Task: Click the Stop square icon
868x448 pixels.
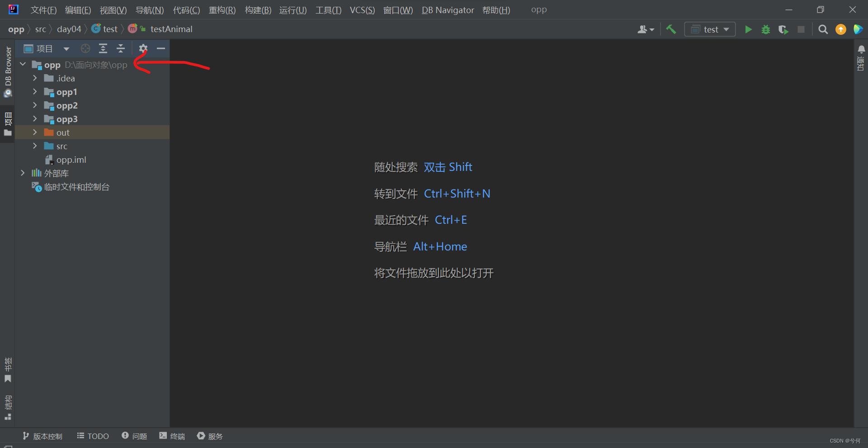Action: [x=801, y=29]
